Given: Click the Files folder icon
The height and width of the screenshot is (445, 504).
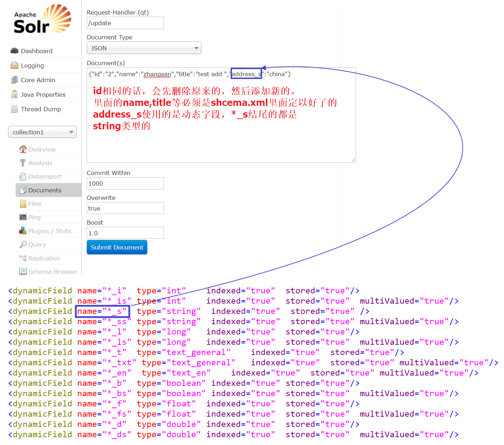Looking at the screenshot, I should point(23,203).
